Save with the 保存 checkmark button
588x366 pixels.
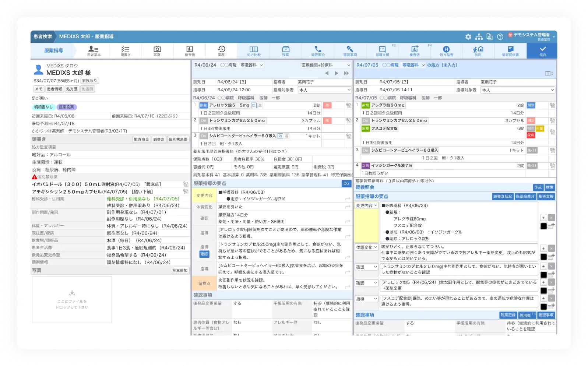click(x=543, y=51)
